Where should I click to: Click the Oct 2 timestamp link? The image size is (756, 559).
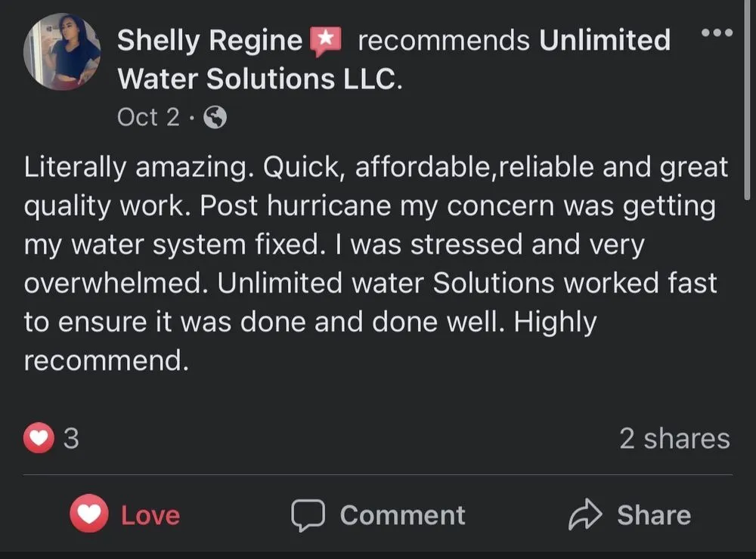point(147,117)
